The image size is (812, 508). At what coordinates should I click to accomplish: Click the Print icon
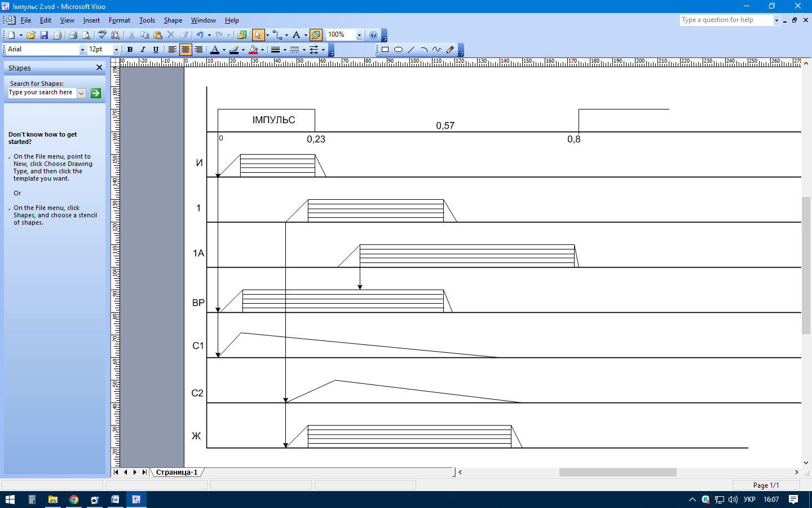pyautogui.click(x=73, y=35)
